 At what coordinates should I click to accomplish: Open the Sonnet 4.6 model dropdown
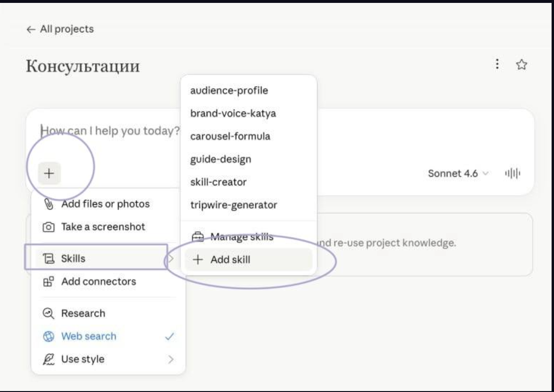point(458,174)
